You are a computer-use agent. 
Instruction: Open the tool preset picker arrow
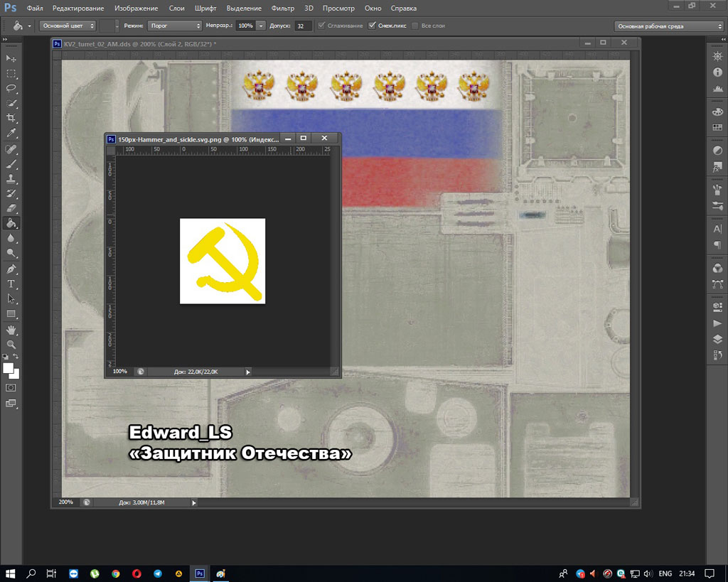click(x=29, y=26)
